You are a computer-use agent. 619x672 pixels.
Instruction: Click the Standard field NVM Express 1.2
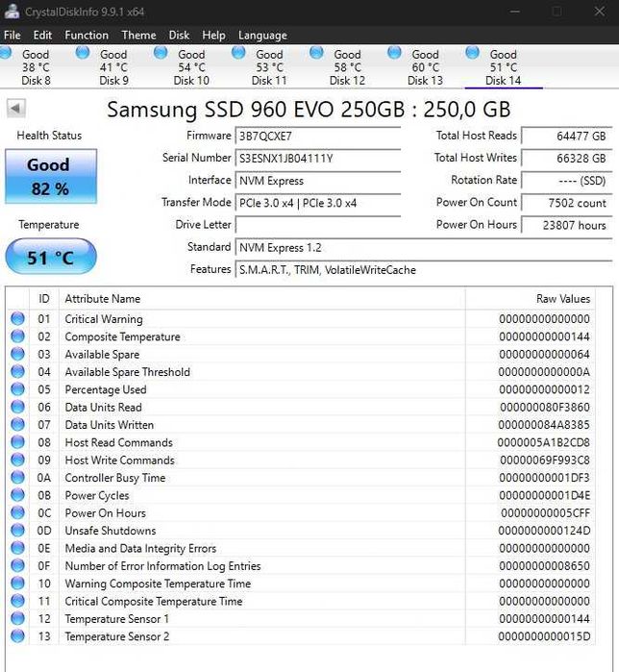pos(424,248)
